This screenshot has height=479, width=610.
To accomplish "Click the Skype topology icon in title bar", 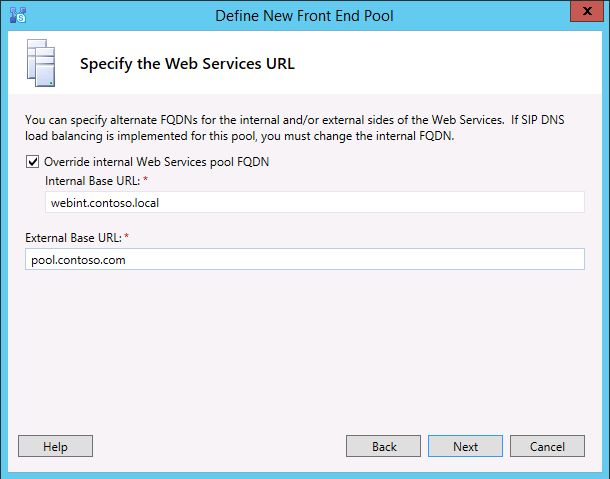I will click(x=18, y=15).
